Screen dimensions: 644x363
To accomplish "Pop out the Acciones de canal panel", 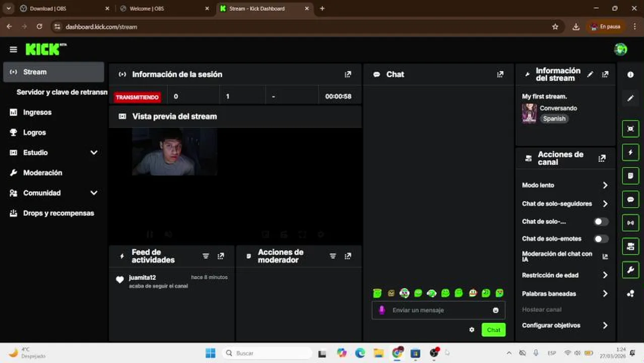I will pos(602,158).
